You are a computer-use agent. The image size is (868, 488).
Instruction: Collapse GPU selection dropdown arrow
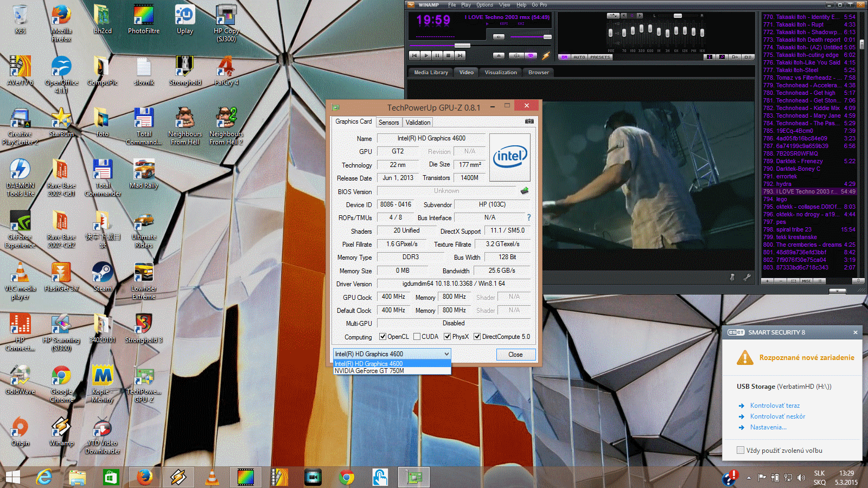pyautogui.click(x=446, y=354)
